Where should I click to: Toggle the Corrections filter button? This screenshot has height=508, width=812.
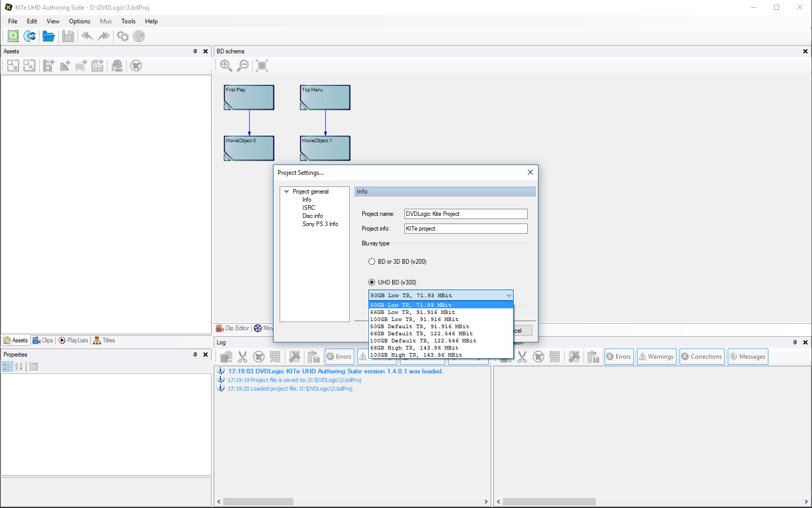pyautogui.click(x=702, y=357)
